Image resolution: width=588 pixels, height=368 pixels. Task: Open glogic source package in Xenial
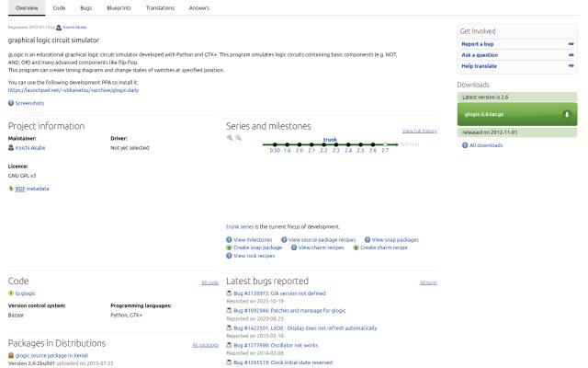[51, 356]
